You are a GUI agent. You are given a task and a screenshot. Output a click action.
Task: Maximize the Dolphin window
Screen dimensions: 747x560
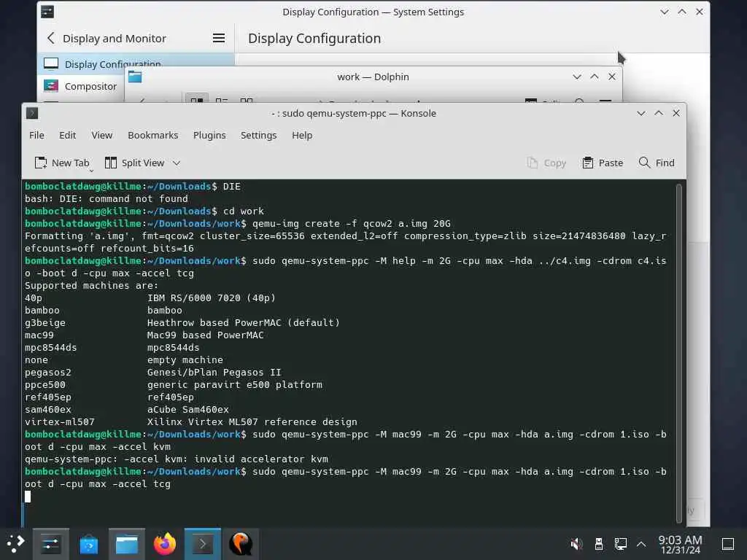point(595,77)
